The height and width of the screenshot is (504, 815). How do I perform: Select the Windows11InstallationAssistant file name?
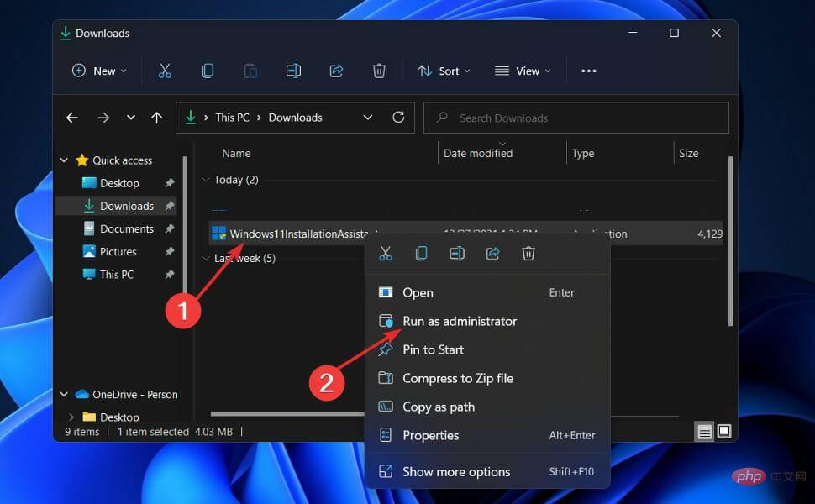pyautogui.click(x=299, y=234)
